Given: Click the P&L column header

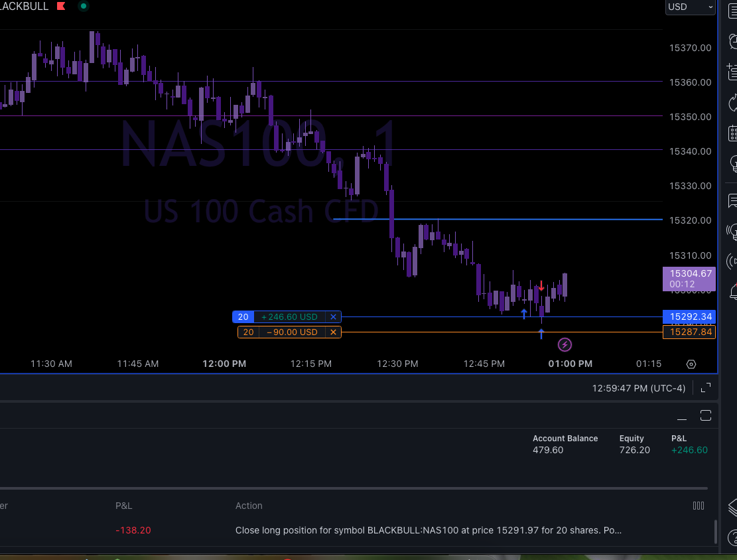Looking at the screenshot, I should click(x=124, y=506).
